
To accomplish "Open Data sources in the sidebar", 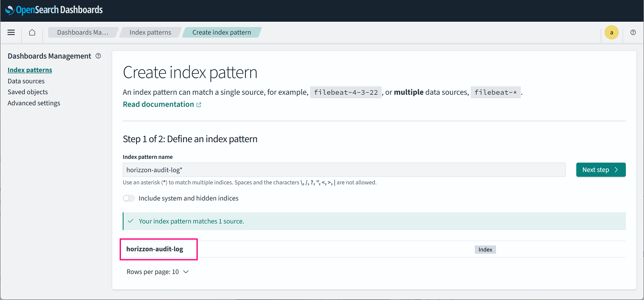I will (x=26, y=81).
